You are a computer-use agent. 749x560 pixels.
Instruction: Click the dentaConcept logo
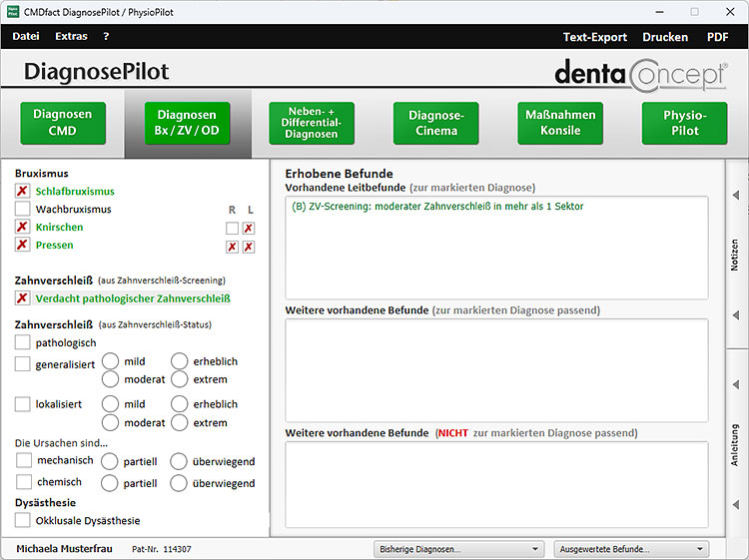pos(641,75)
